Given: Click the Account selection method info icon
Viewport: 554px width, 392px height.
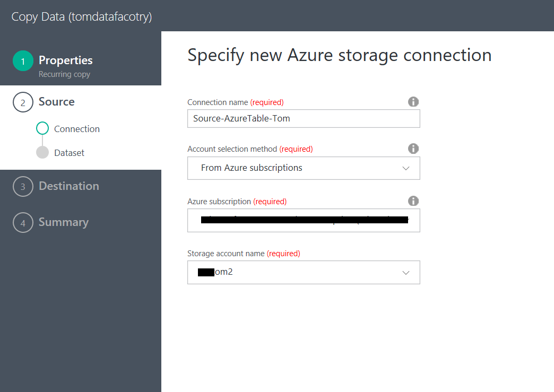Looking at the screenshot, I should click(413, 149).
